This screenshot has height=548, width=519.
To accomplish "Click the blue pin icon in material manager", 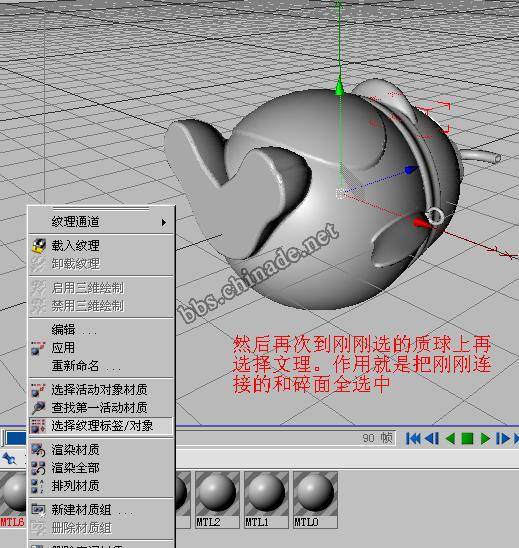I will click(8, 458).
